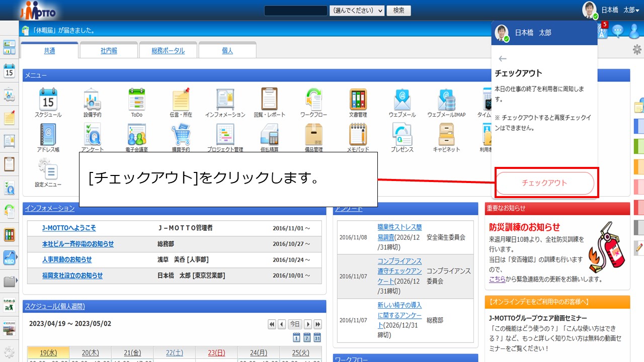Click the search text field in header

click(295, 11)
